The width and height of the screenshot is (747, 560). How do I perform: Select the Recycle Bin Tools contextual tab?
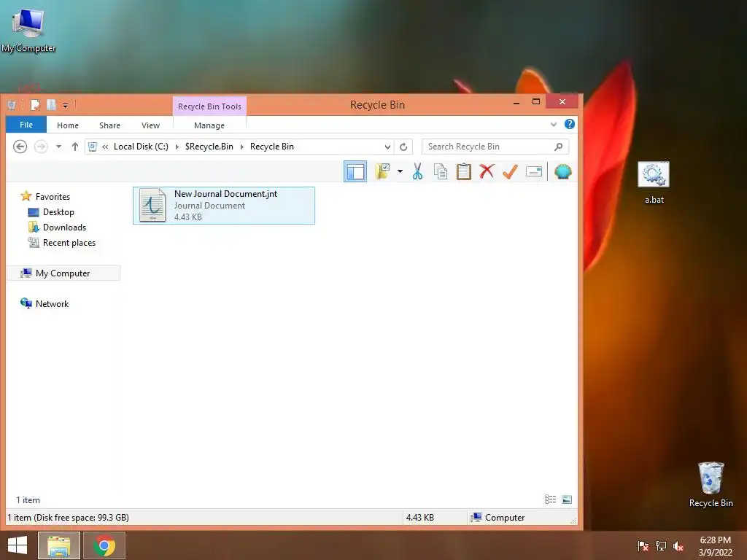click(x=209, y=106)
